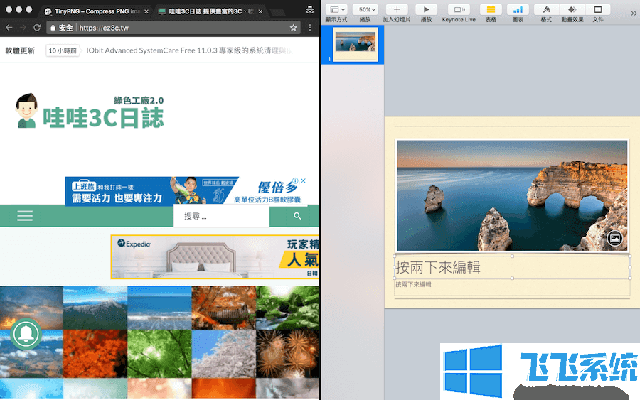The height and width of the screenshot is (400, 640).
Task: Replace image using the slide placeholder icon
Action: pos(616,239)
